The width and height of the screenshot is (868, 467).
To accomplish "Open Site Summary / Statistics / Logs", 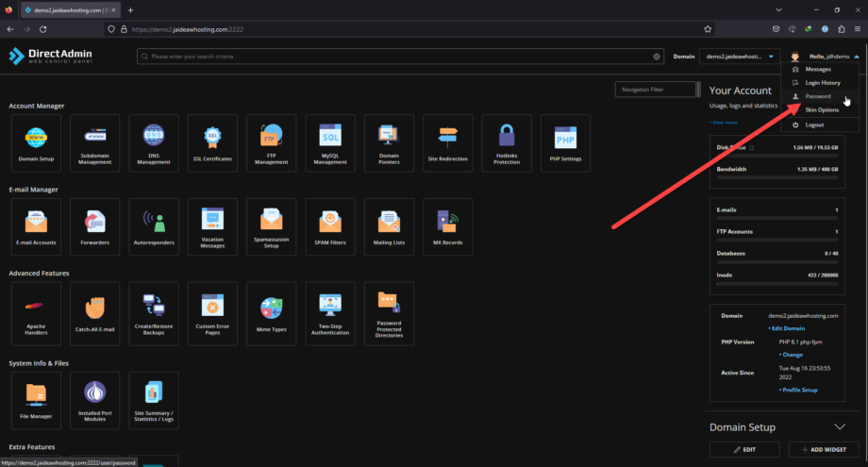I will click(x=154, y=401).
